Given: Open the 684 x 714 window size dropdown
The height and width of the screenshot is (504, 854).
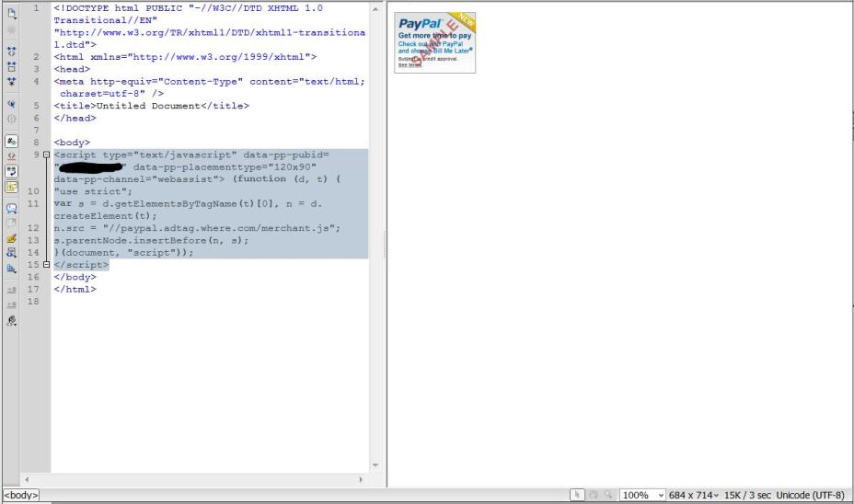Looking at the screenshot, I should coord(693,496).
